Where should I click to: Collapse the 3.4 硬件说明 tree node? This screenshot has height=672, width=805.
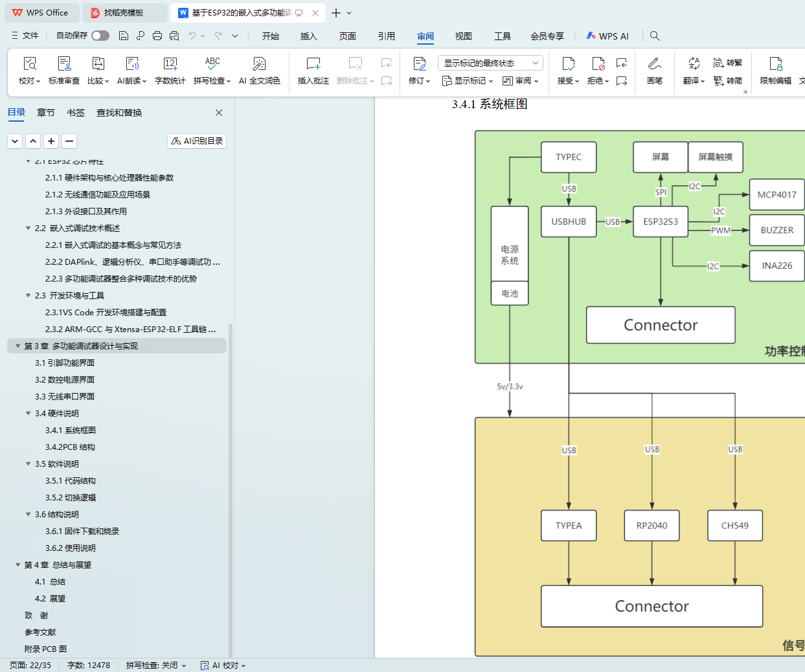coord(28,414)
